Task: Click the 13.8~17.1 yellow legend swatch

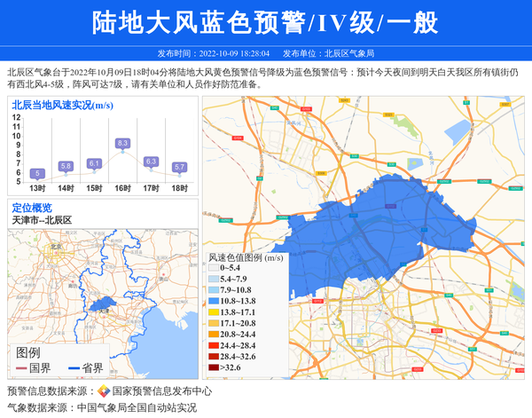Action: (214, 312)
